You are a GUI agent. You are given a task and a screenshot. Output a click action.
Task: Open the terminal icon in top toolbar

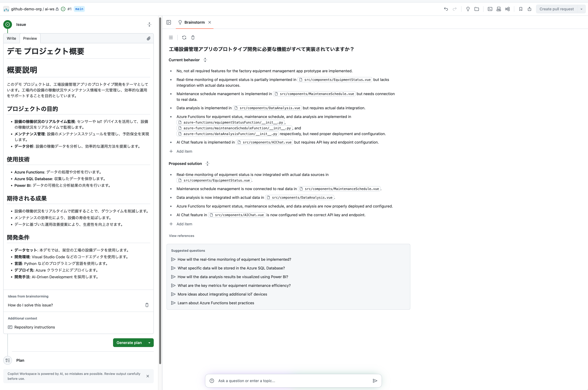point(490,9)
